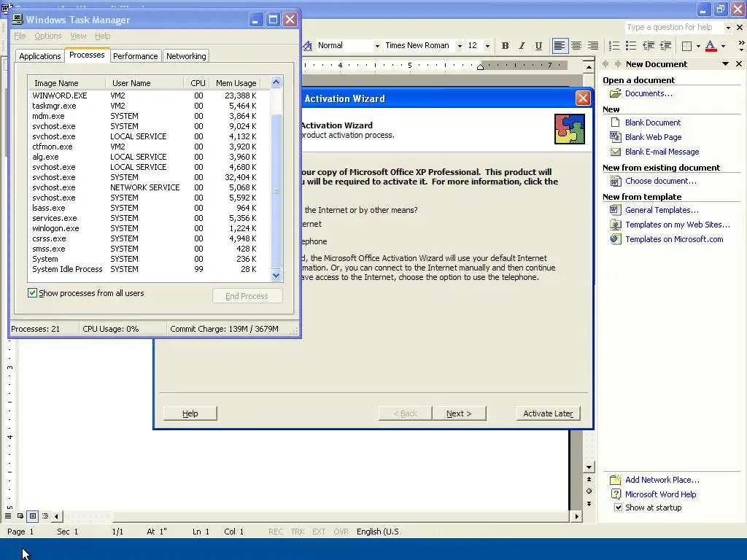Click the Outside Border icon
Screen dimensions: 747x560
(x=686, y=46)
